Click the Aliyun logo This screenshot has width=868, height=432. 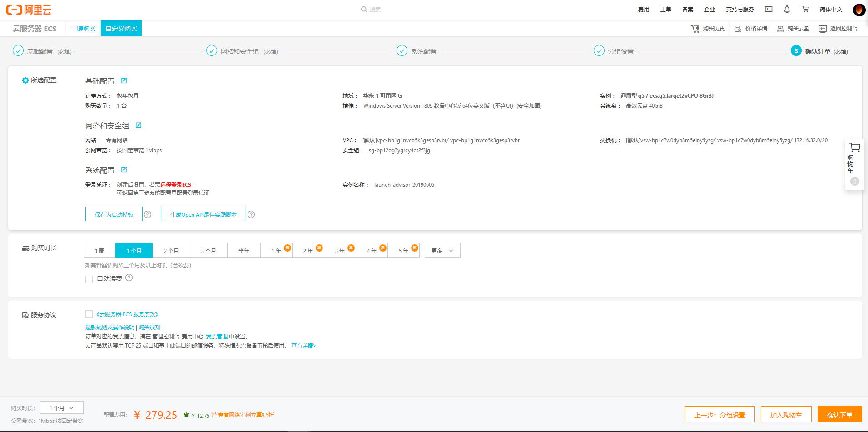[29, 10]
